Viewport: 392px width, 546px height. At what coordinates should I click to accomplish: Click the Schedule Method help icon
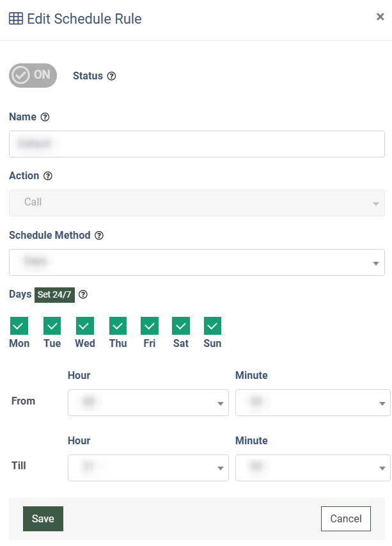tap(99, 236)
